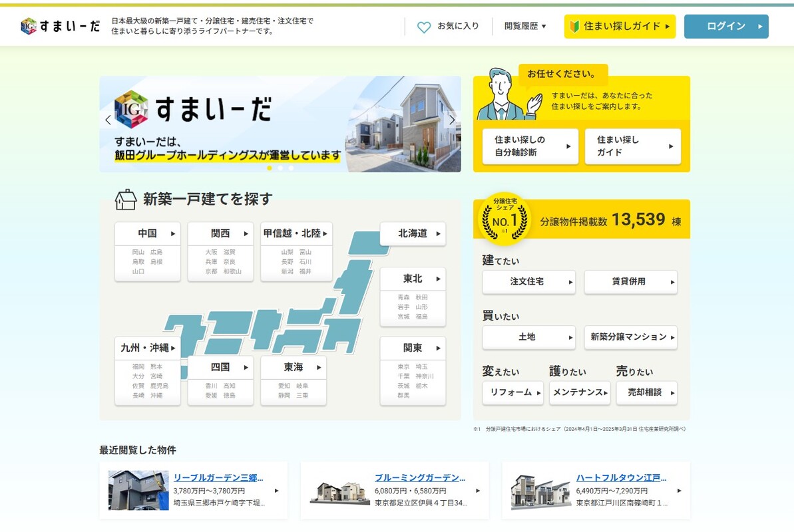
Task: Click the すまいーだ hero banner image
Action: 280,124
